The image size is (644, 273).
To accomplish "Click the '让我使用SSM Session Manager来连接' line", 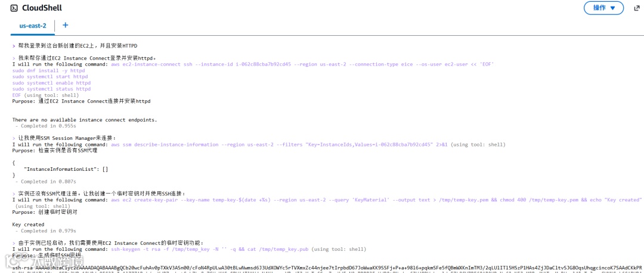I will 67,137.
